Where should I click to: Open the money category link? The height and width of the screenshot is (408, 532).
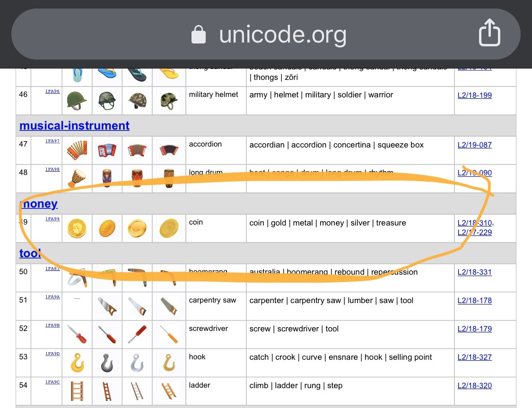coord(39,203)
